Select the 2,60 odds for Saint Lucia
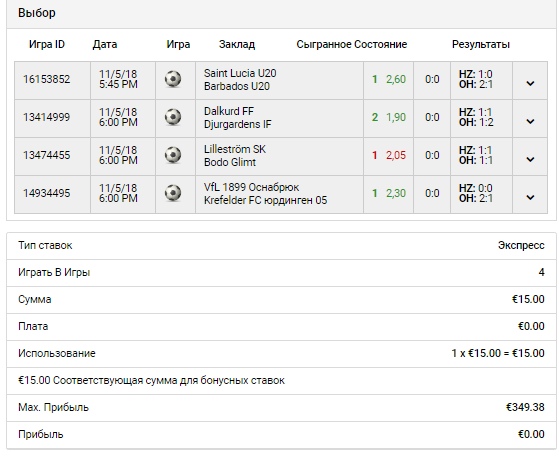This screenshot has height=457, width=559. [x=396, y=79]
